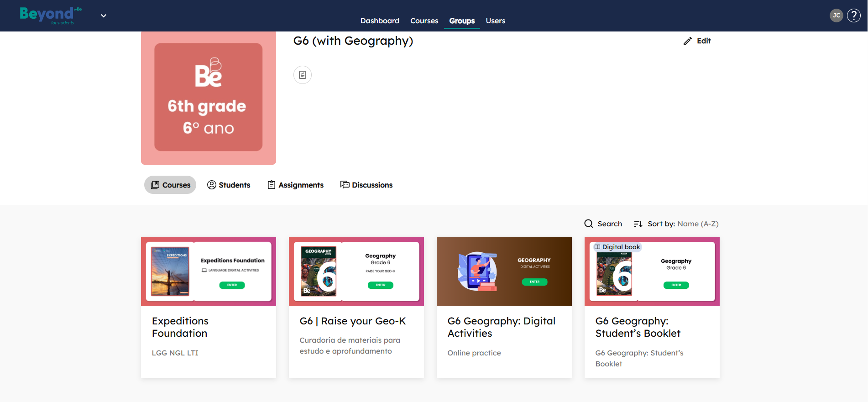Click G6 Geography: Digital Activities thumbnail
The width and height of the screenshot is (868, 402).
[x=504, y=271]
